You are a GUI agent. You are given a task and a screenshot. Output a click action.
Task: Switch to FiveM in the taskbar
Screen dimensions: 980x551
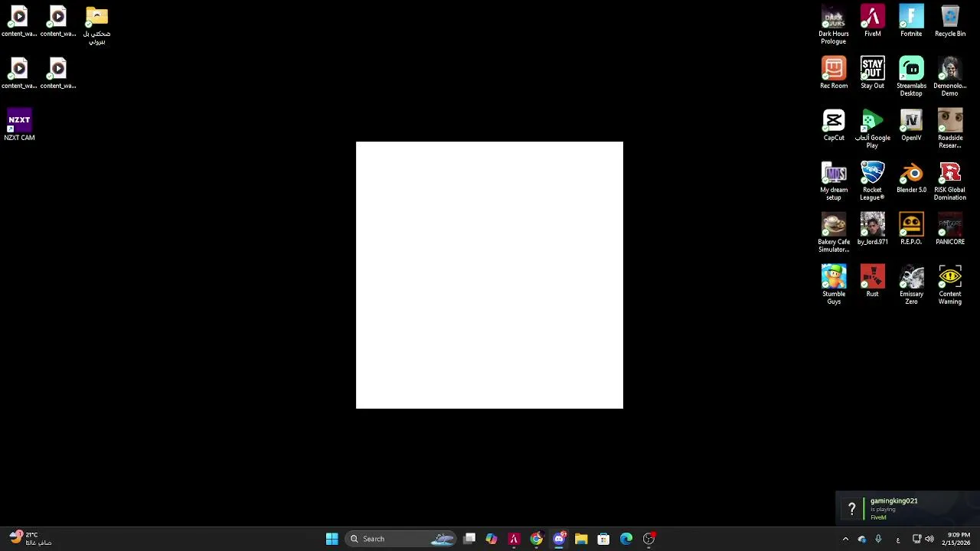pos(514,539)
